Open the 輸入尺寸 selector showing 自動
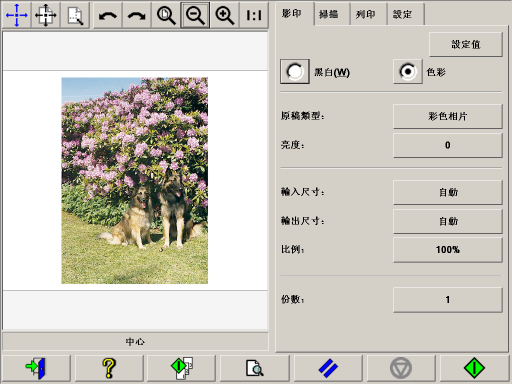 (448, 192)
